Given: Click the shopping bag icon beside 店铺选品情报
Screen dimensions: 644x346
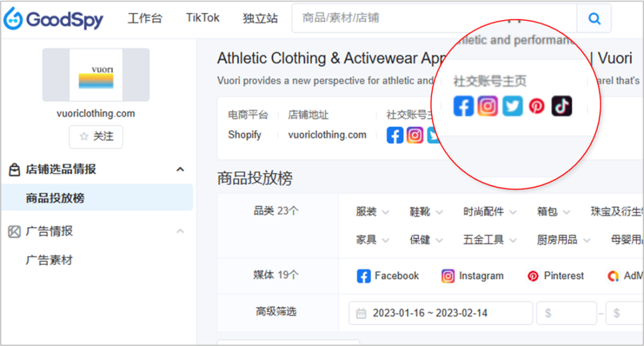Looking at the screenshot, I should coord(14,169).
